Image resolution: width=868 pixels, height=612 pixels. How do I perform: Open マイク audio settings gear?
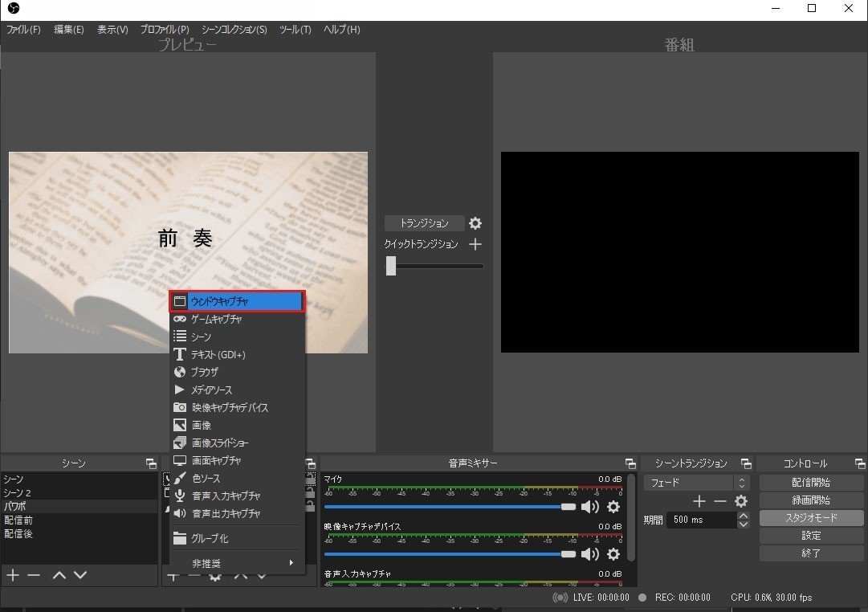click(x=613, y=507)
